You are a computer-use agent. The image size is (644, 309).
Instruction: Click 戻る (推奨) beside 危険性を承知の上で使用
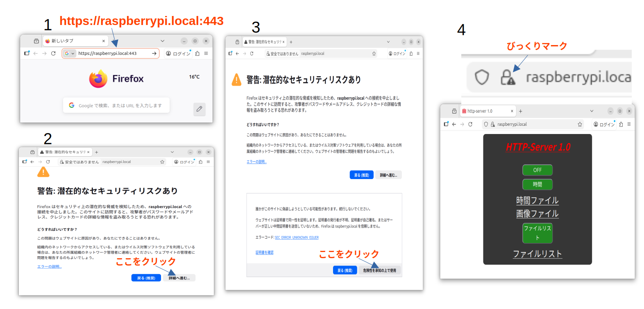(345, 270)
